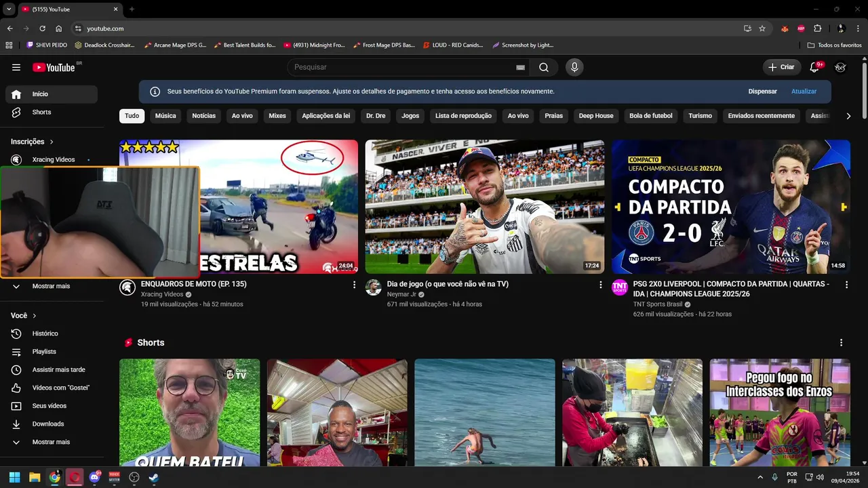Click the info icon in Premium banner
The height and width of the screenshot is (488, 868).
pos(155,91)
